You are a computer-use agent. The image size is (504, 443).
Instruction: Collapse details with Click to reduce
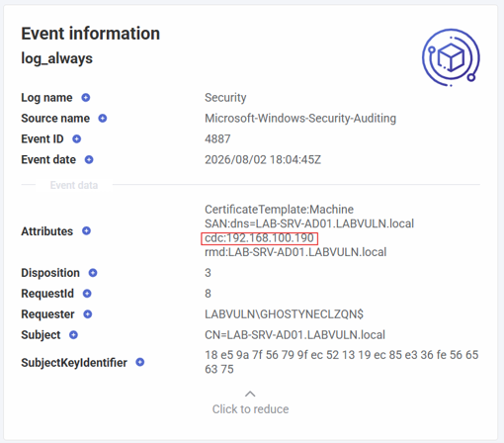click(250, 409)
